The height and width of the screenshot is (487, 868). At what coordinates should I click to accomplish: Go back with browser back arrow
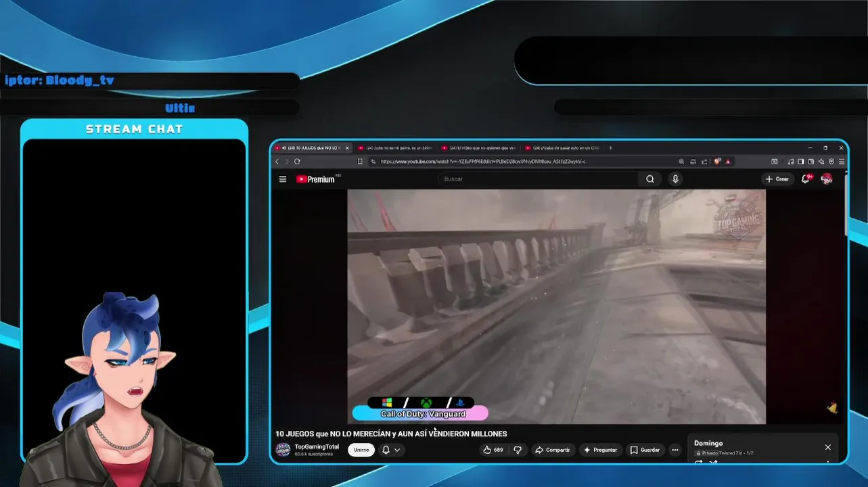[277, 162]
